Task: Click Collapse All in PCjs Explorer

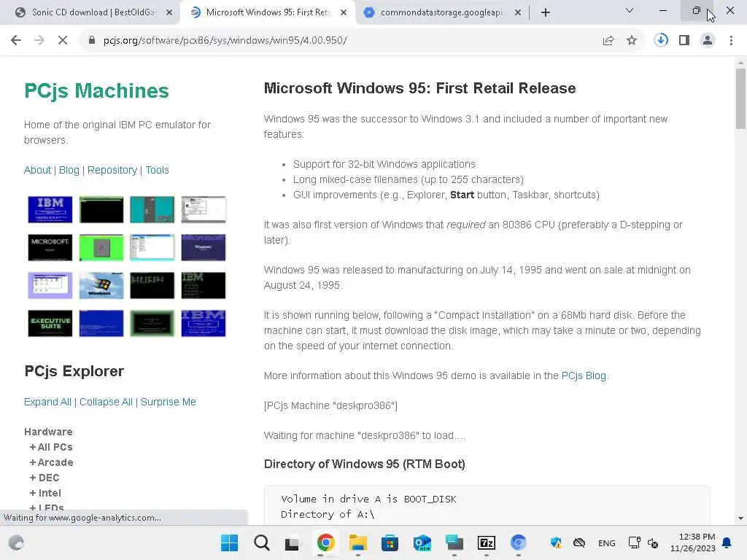Action: click(x=106, y=402)
